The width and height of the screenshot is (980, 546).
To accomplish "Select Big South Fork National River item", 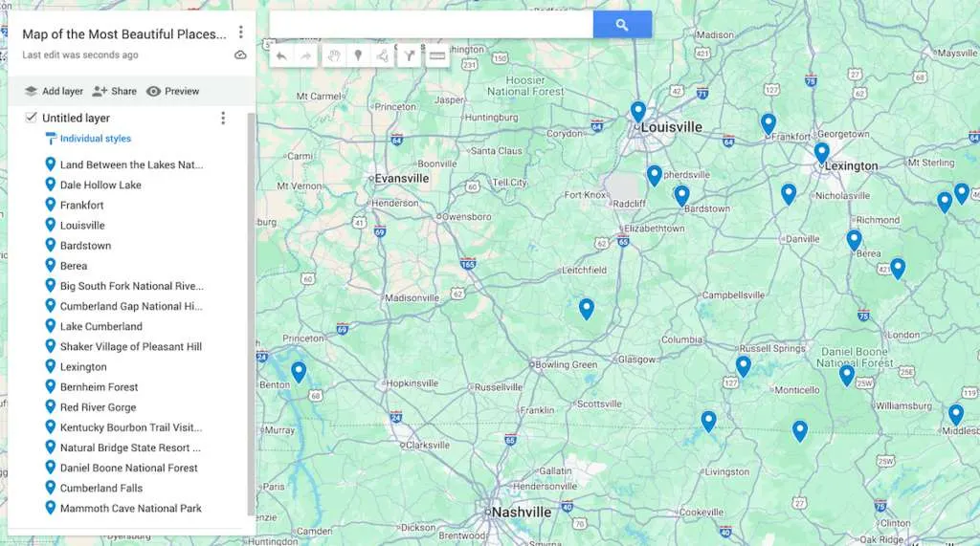I will pyautogui.click(x=131, y=286).
